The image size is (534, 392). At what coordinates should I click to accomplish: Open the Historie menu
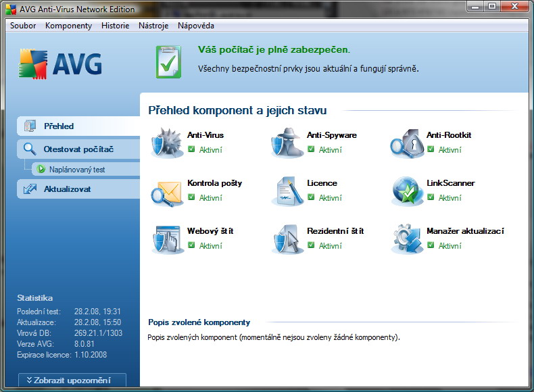pos(115,26)
